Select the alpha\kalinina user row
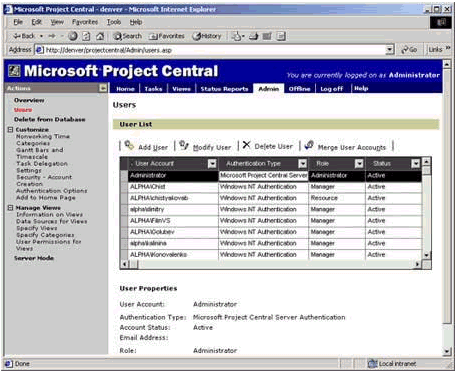The height and width of the screenshot is (372, 456). (x=272, y=243)
